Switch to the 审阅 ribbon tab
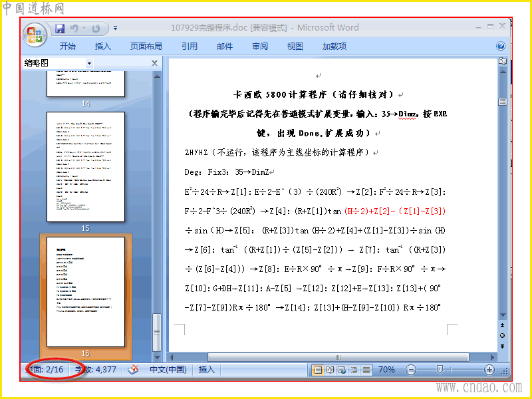The width and height of the screenshot is (532, 399). [260, 46]
